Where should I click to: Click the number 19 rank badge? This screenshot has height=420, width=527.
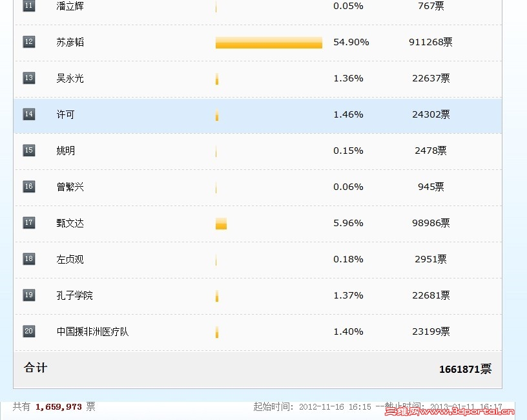pyautogui.click(x=29, y=295)
